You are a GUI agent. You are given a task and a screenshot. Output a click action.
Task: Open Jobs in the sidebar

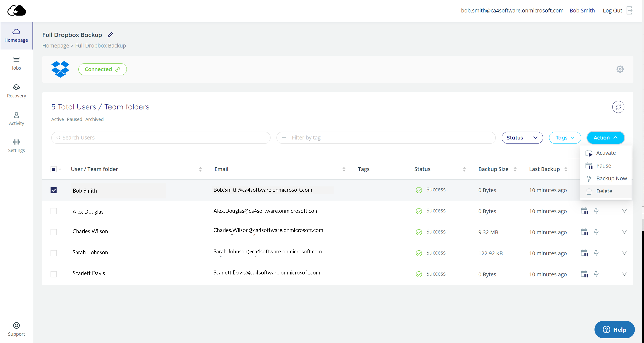tap(17, 63)
